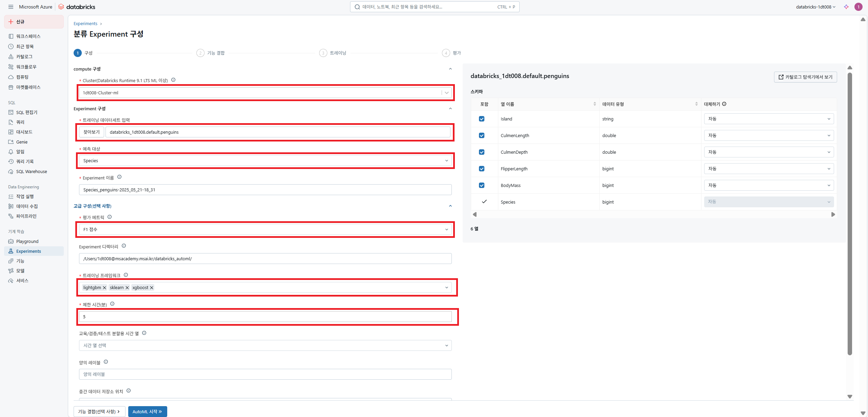Open 알림 alerts in the sidebar

point(34,151)
